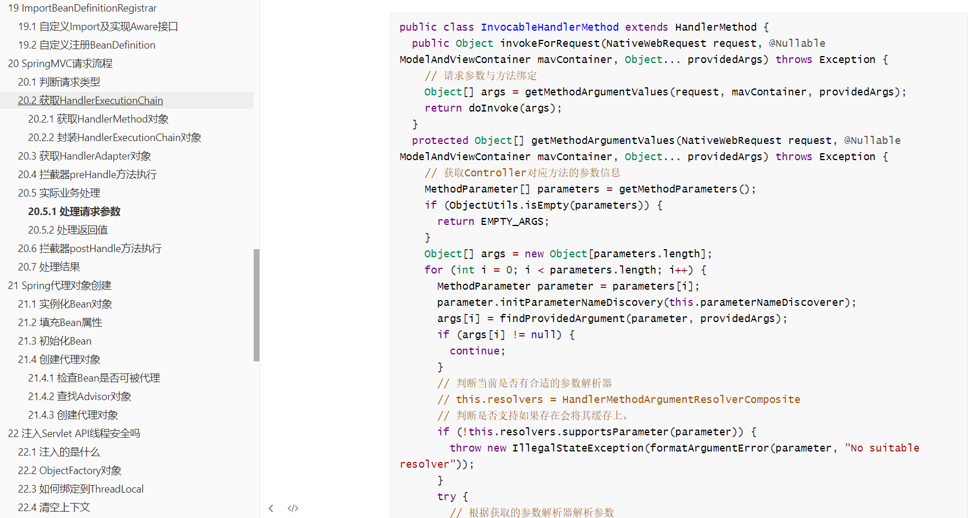Image resolution: width=980 pixels, height=518 pixels.
Task: Click the outline panel scrollbar thumb
Action: [x=257, y=305]
